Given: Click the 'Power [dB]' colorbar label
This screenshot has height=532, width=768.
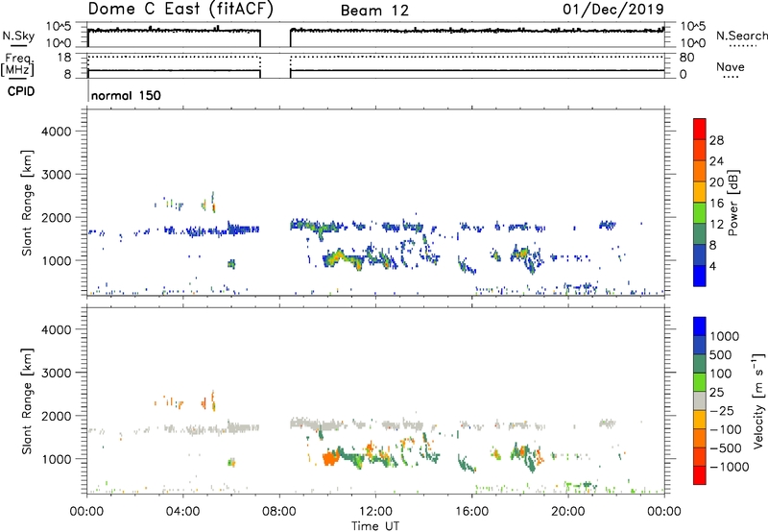Looking at the screenshot, I should (x=732, y=203).
